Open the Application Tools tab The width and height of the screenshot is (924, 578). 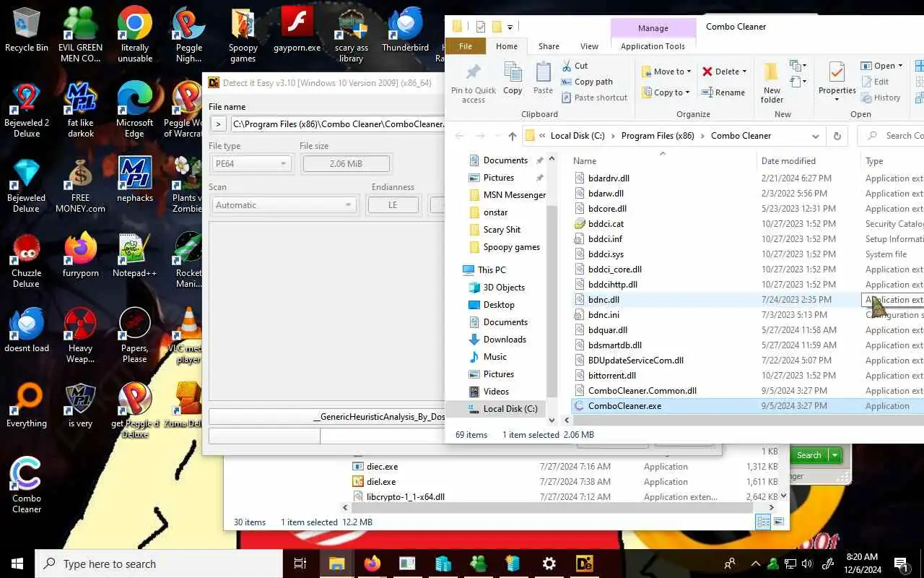653,46
